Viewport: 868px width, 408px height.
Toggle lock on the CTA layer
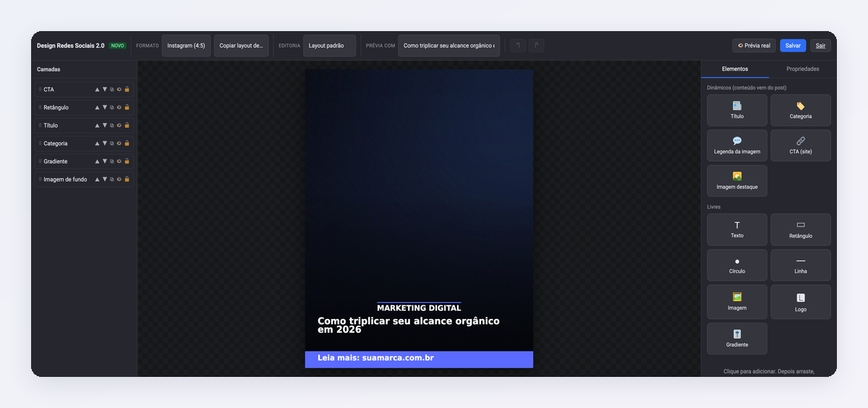127,90
